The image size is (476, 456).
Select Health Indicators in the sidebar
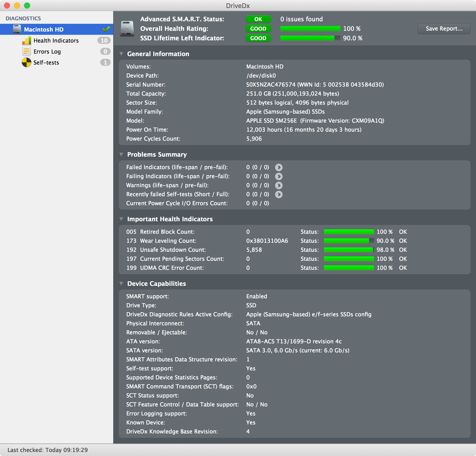56,41
